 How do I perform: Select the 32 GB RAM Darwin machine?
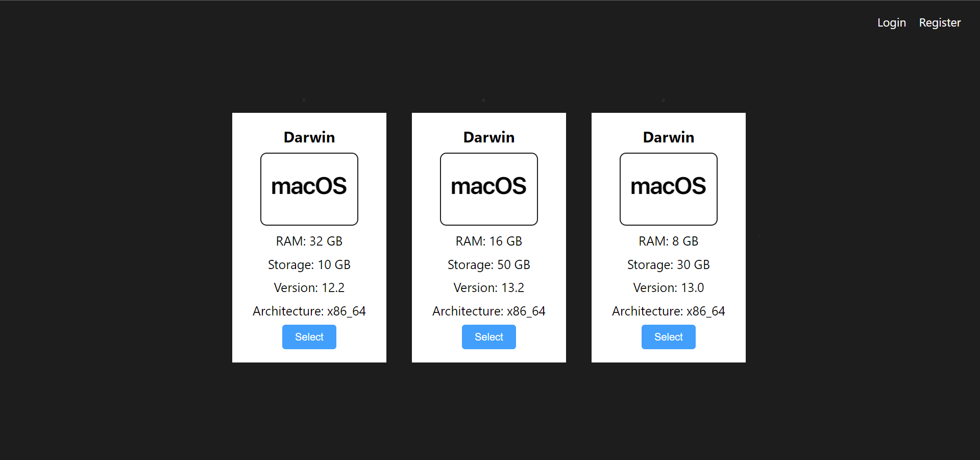[309, 337]
